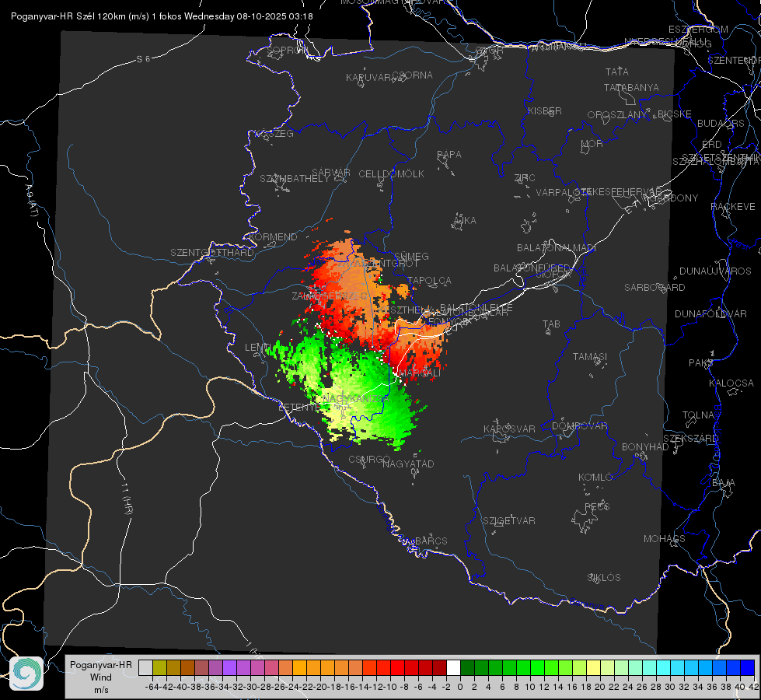Click the LETENYE city label
This screenshot has height=700, width=761.
pos(300,407)
